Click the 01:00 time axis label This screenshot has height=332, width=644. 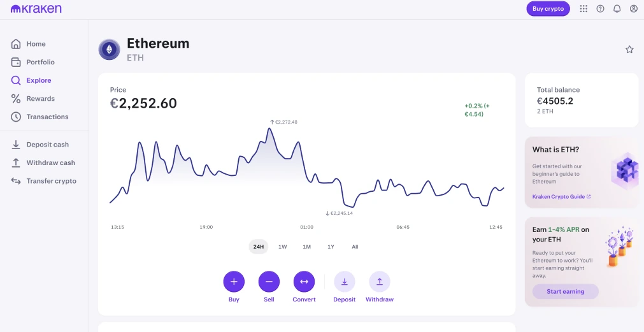click(306, 227)
